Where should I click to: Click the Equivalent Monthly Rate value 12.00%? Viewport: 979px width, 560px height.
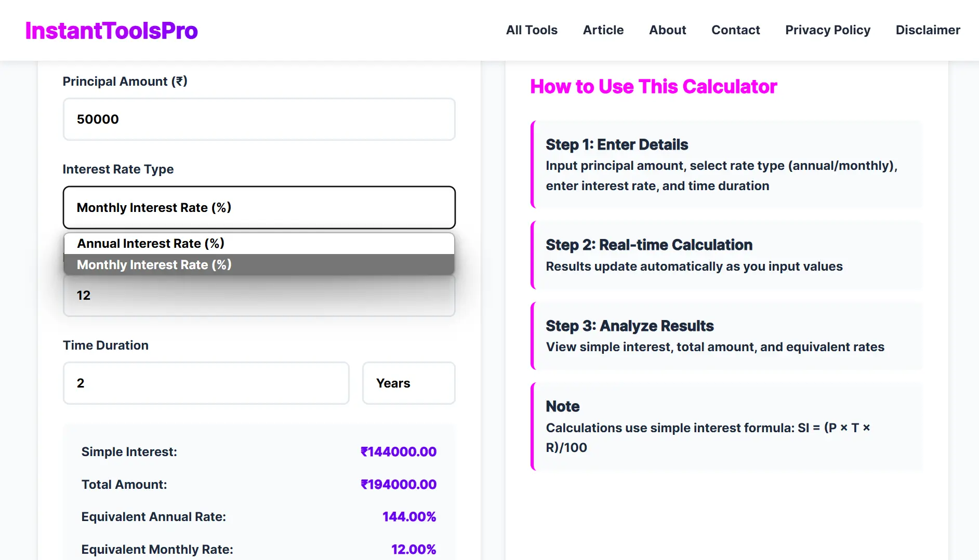tap(414, 550)
